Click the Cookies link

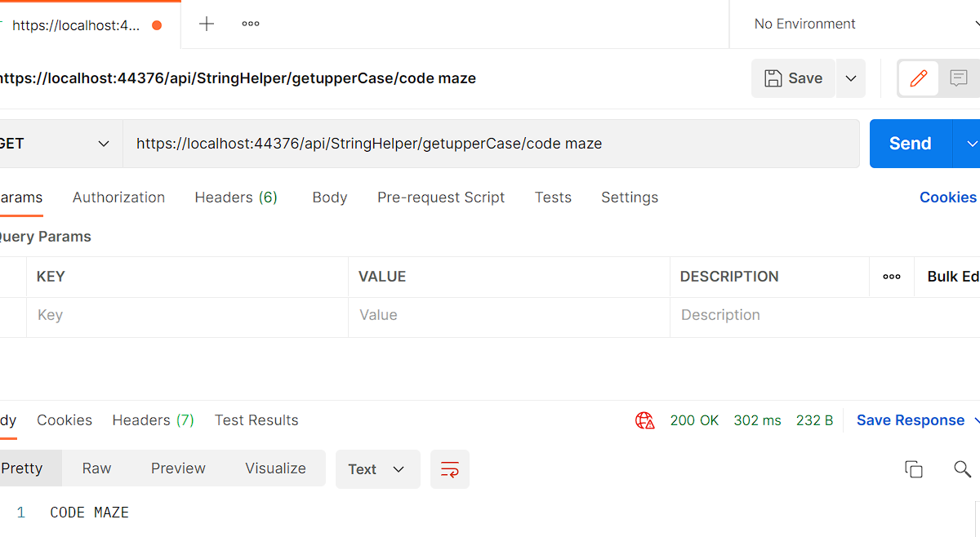(947, 197)
